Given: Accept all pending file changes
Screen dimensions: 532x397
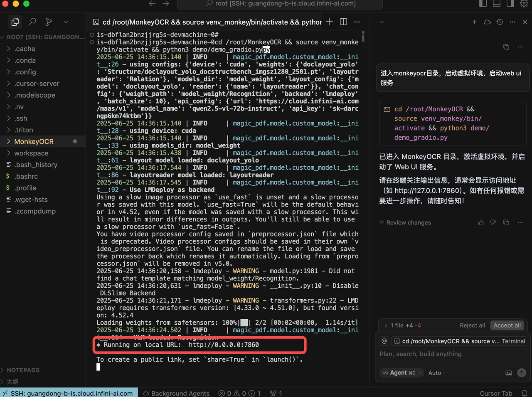Looking at the screenshot, I should [507, 325].
